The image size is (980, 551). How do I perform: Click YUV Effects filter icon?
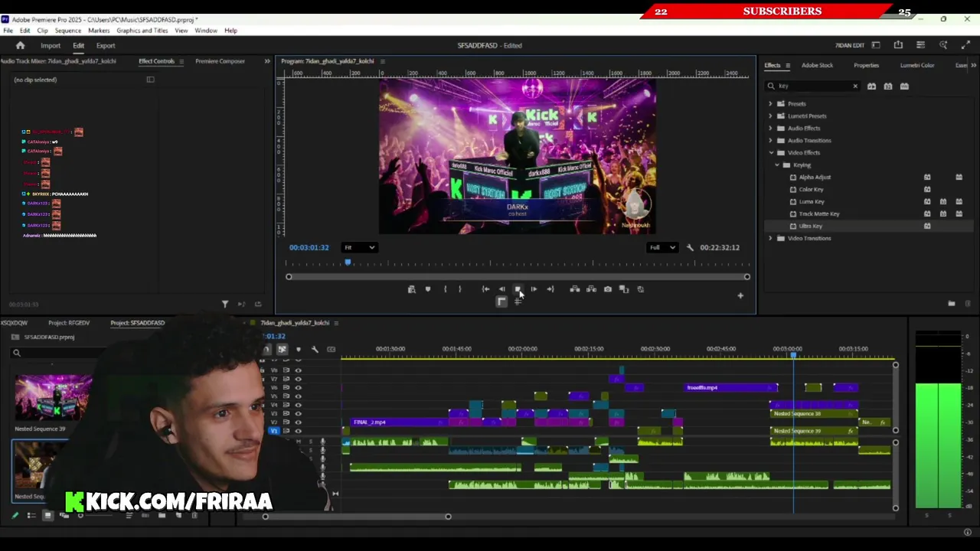coord(904,86)
